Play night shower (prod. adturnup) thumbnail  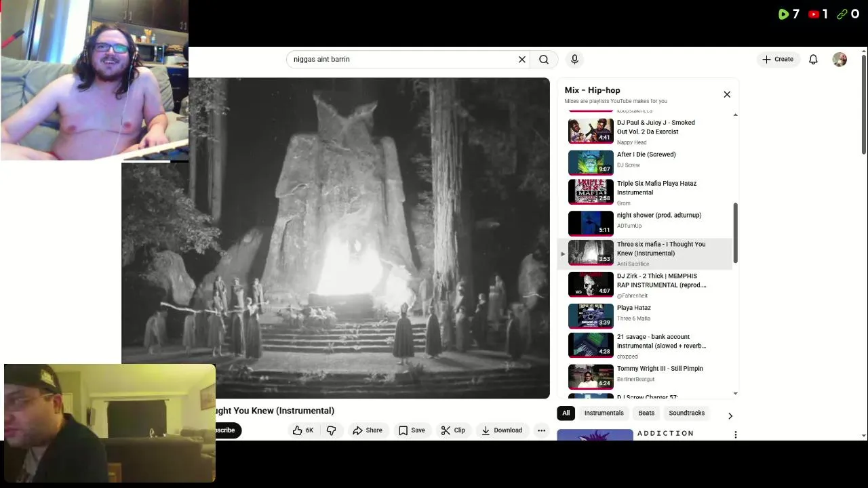[x=591, y=223]
